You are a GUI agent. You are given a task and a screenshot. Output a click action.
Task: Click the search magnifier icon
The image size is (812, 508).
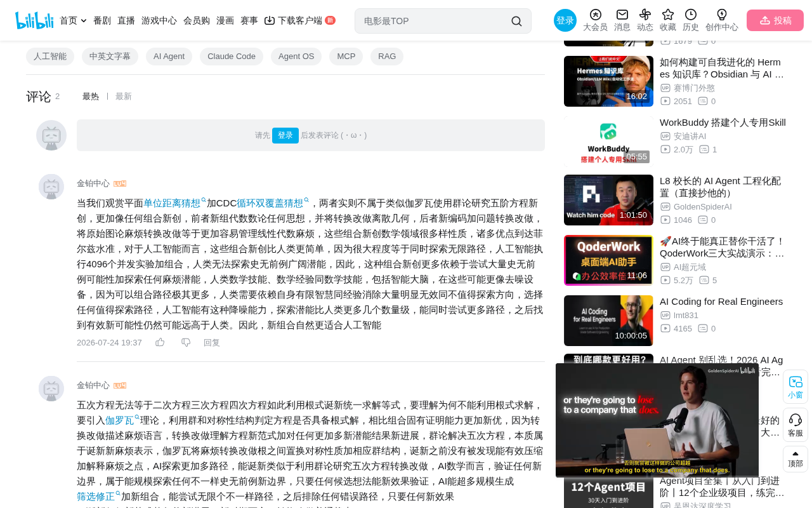(x=516, y=21)
